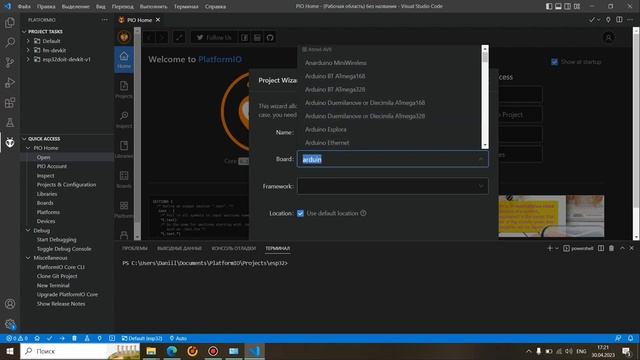Open Projects in PIO Home sidebar
Viewport: 640px width, 360px height.
pos(124,90)
